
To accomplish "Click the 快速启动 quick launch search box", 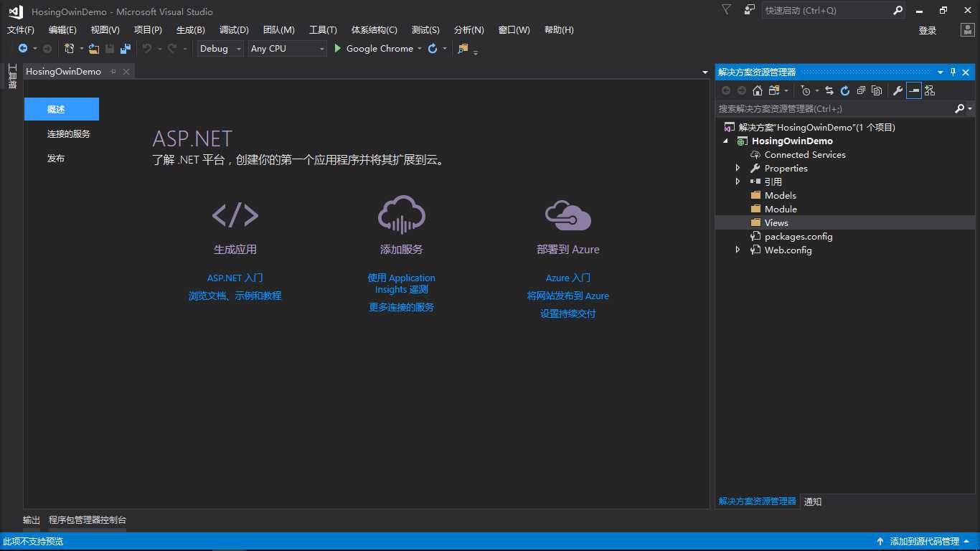I will click(x=834, y=10).
